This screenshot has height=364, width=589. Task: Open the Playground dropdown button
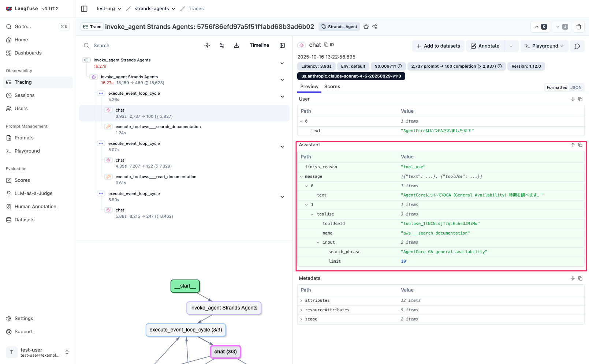544,46
